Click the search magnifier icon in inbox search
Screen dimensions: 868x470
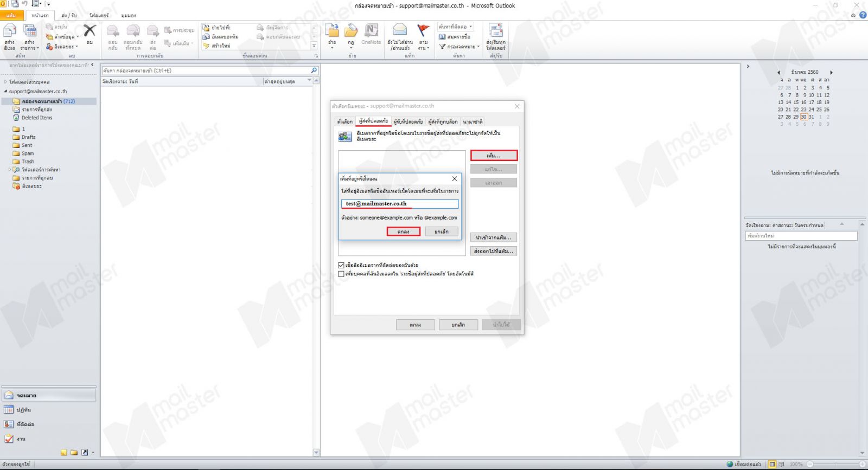(x=314, y=70)
